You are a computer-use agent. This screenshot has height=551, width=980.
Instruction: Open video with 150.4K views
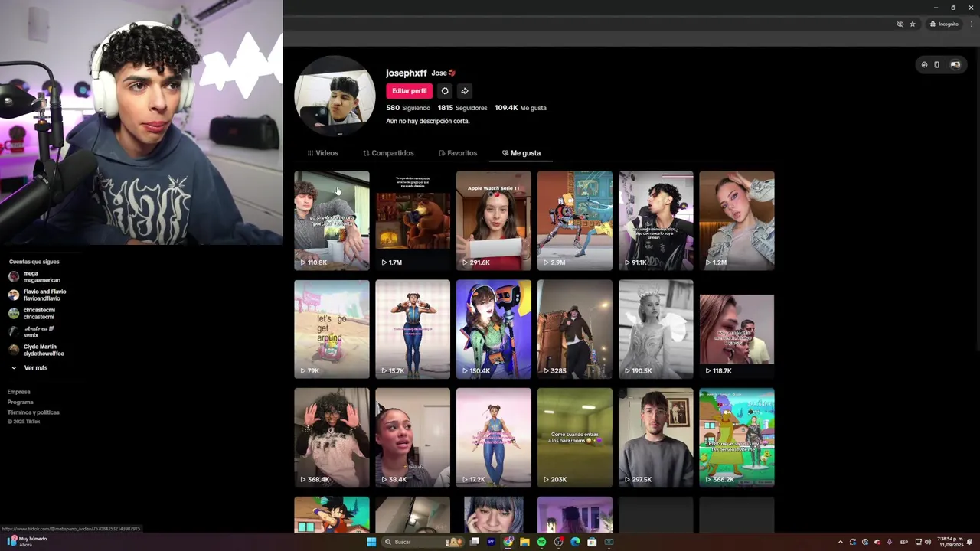tap(494, 329)
